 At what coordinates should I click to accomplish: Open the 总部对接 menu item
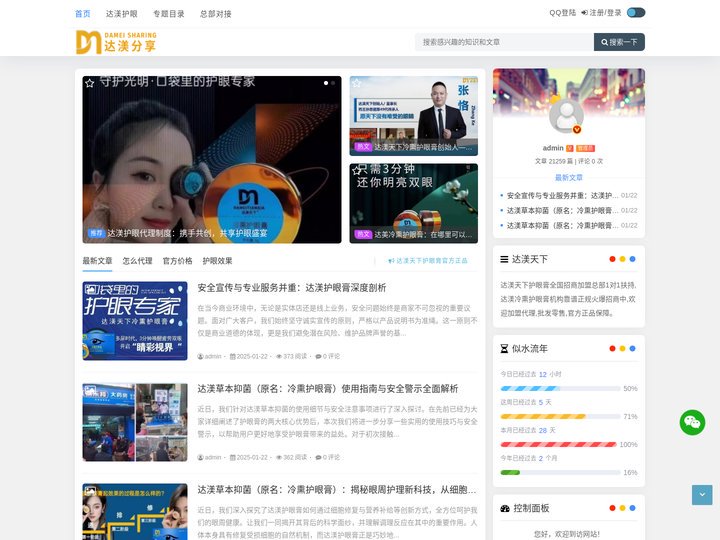[215, 14]
